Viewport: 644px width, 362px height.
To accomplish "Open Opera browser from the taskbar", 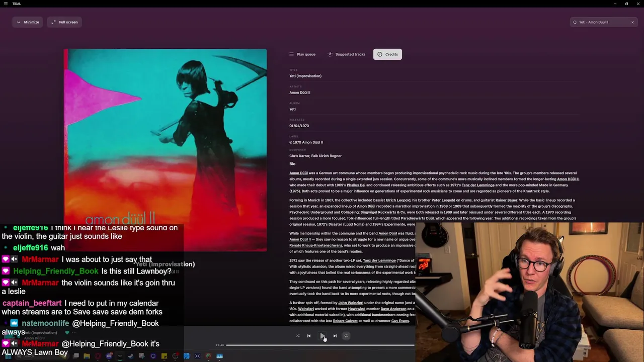I will [98, 356].
